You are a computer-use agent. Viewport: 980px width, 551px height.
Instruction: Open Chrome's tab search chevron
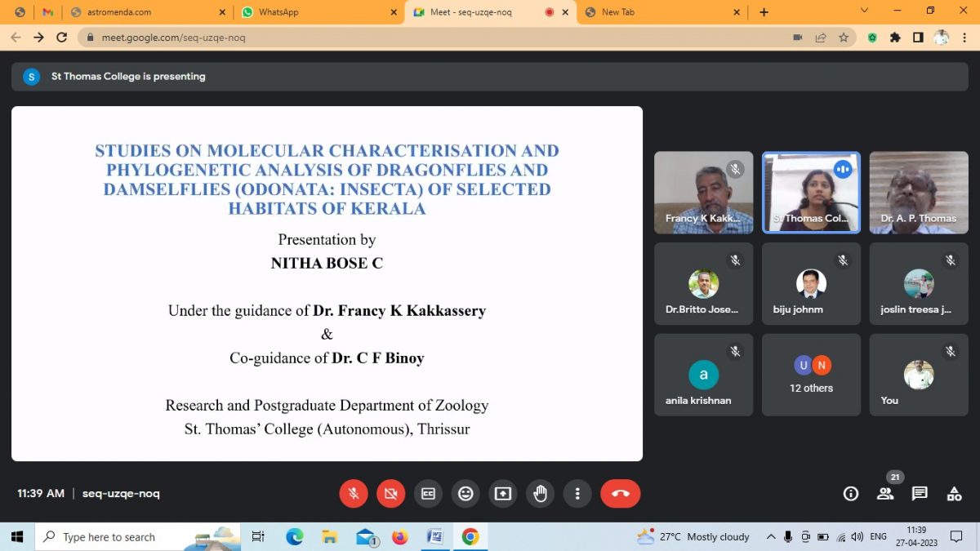(864, 11)
